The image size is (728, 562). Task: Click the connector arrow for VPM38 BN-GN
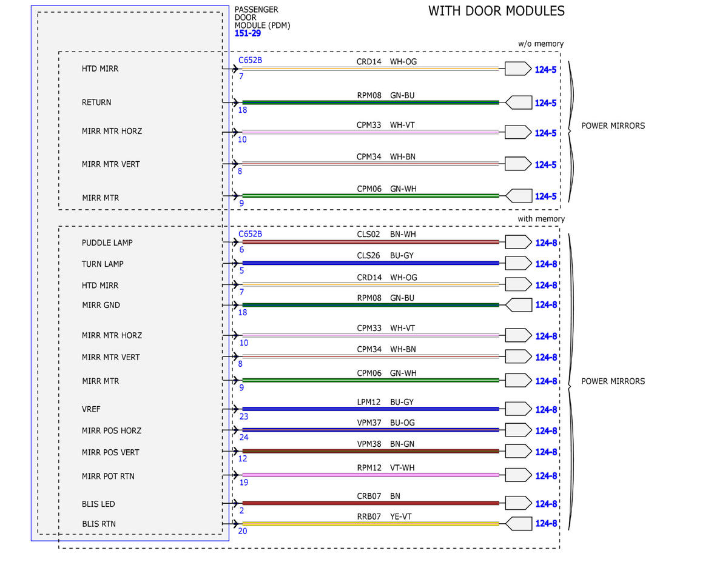pos(518,452)
